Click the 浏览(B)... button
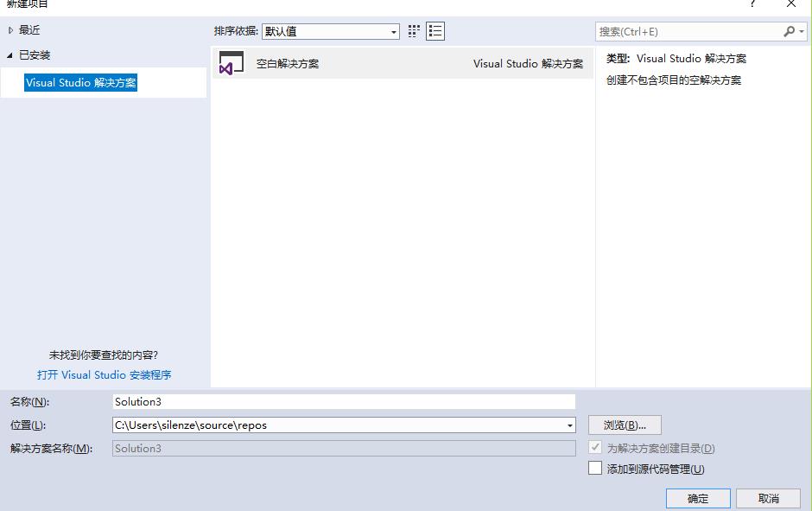 point(625,425)
